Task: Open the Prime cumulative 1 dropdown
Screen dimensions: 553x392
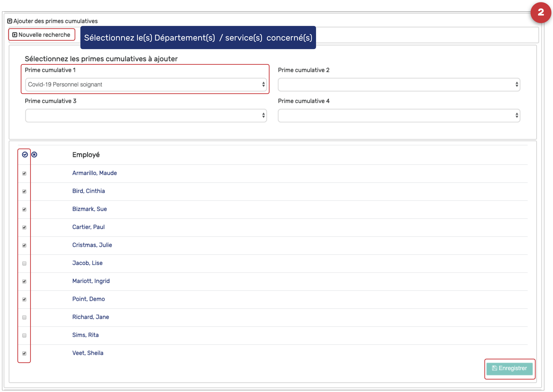Action: pyautogui.click(x=146, y=84)
